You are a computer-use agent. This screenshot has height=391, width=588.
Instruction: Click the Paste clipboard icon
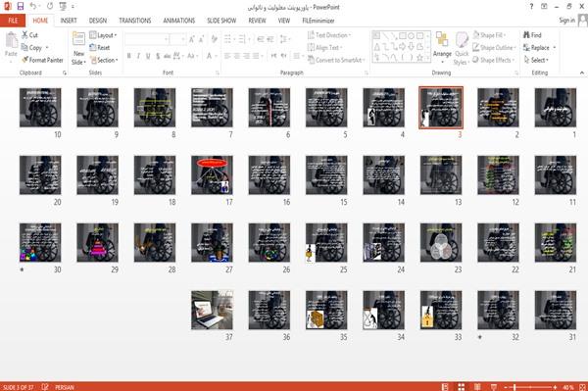click(x=11, y=40)
